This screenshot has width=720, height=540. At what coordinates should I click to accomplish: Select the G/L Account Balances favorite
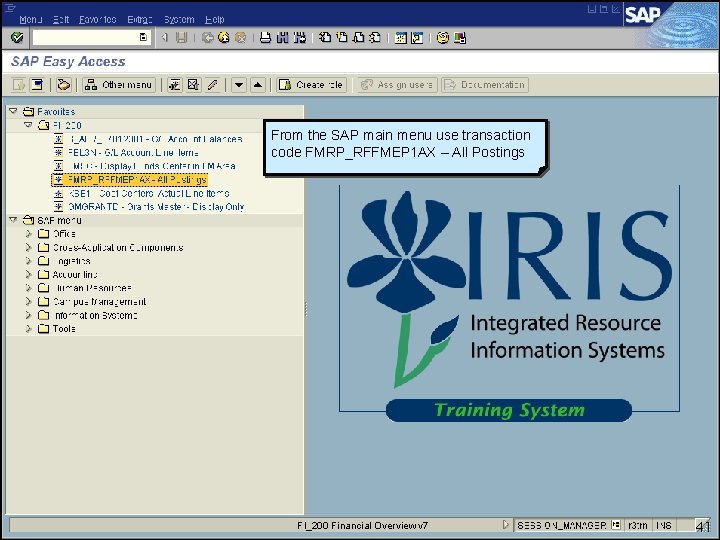(155, 139)
